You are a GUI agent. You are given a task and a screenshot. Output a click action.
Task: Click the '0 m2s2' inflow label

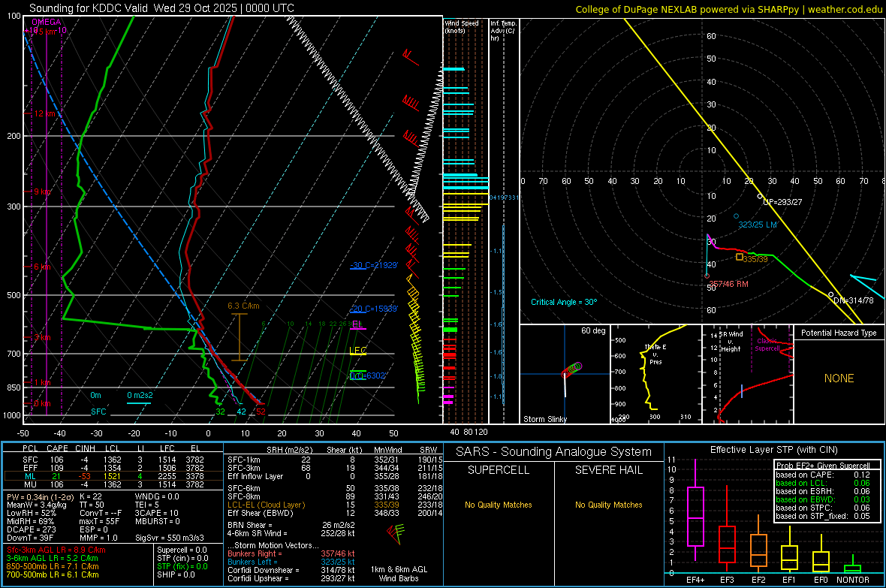point(140,395)
